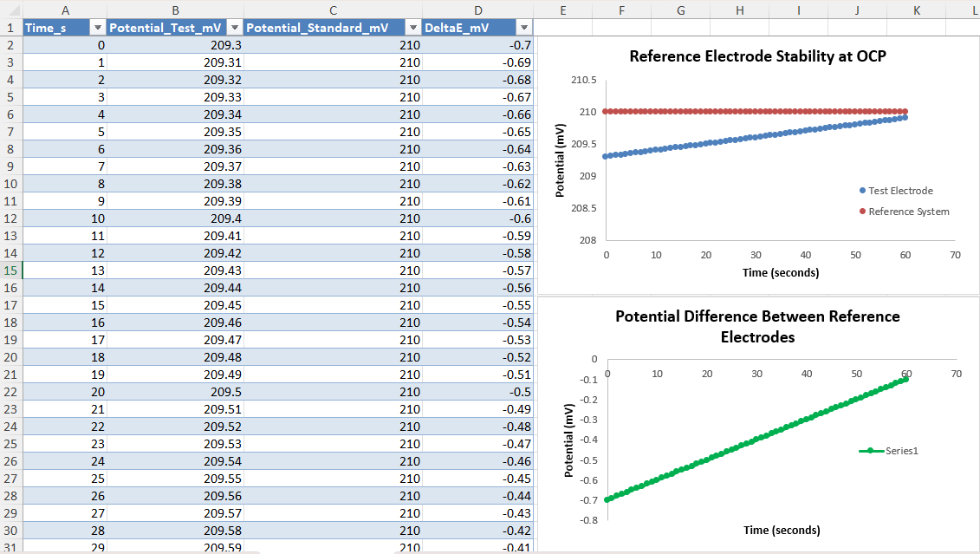Open the Potential_Standard_mV filter dropdown
This screenshot has height=554, width=980.
(413, 28)
